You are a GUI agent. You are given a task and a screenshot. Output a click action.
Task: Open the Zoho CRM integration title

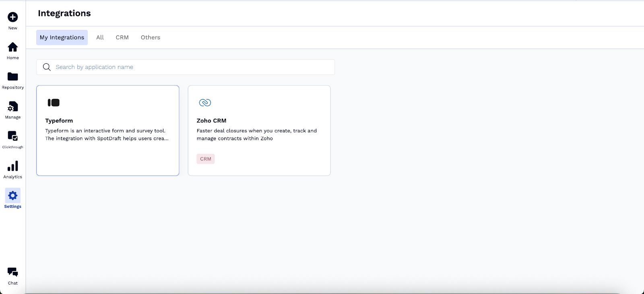tap(211, 121)
